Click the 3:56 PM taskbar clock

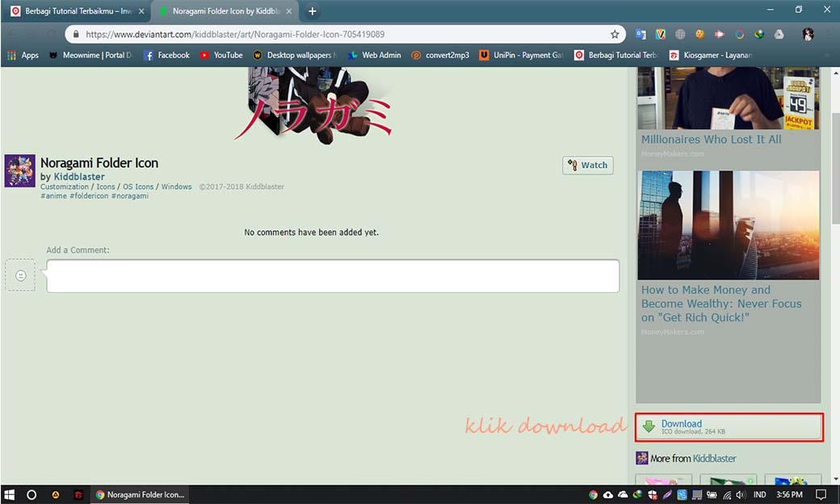tap(790, 495)
